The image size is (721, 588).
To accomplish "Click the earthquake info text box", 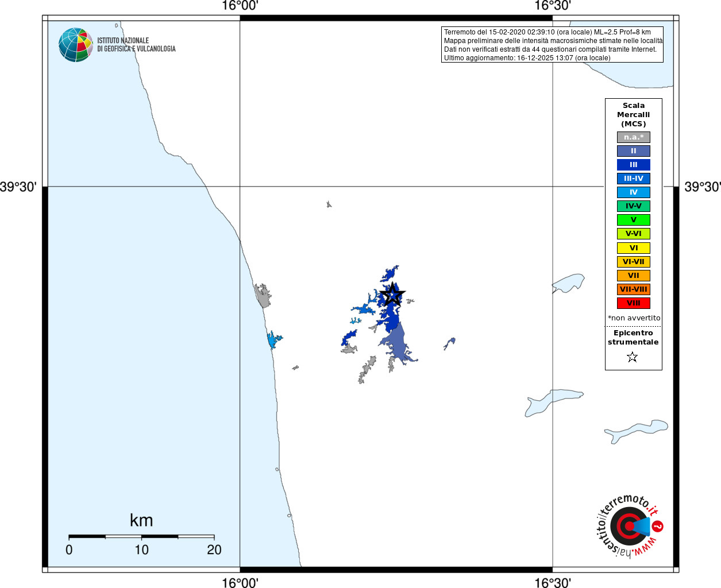I will (x=553, y=45).
